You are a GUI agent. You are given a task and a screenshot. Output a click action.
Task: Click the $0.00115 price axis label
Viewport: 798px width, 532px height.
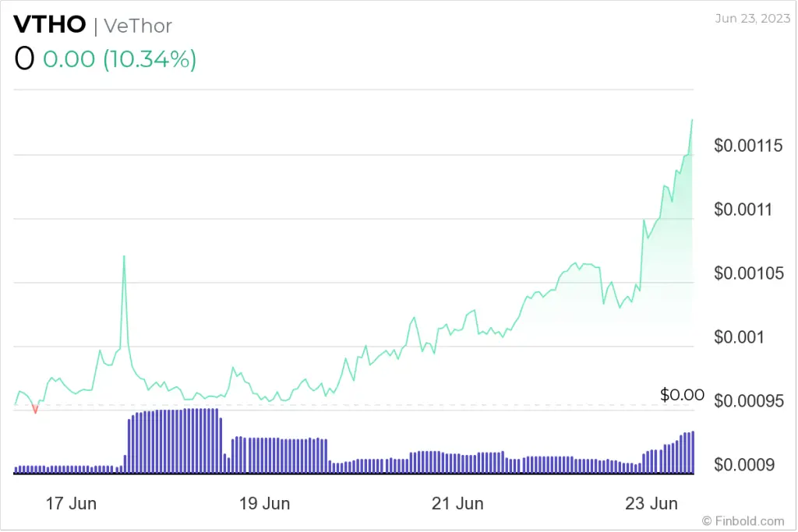pyautogui.click(x=747, y=146)
